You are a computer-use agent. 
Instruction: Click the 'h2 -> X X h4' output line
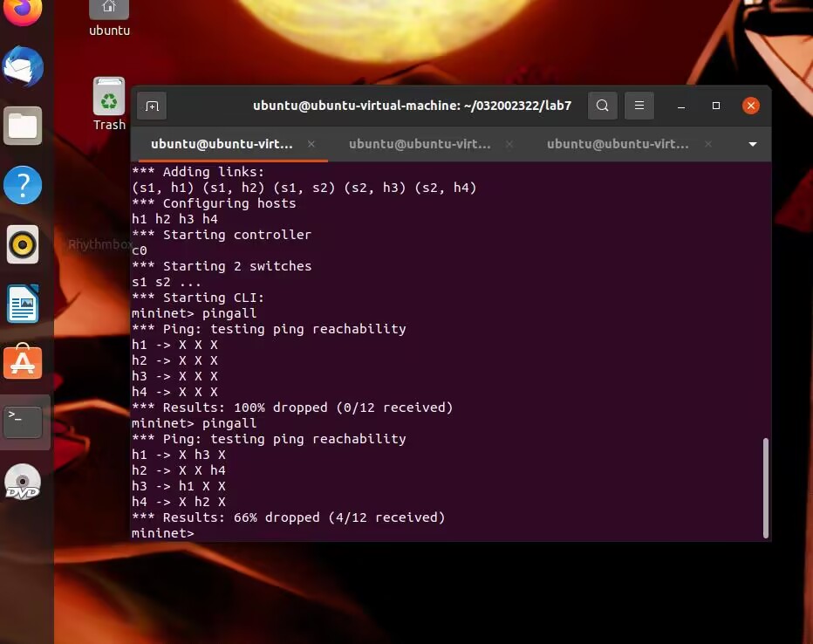pyautogui.click(x=178, y=470)
